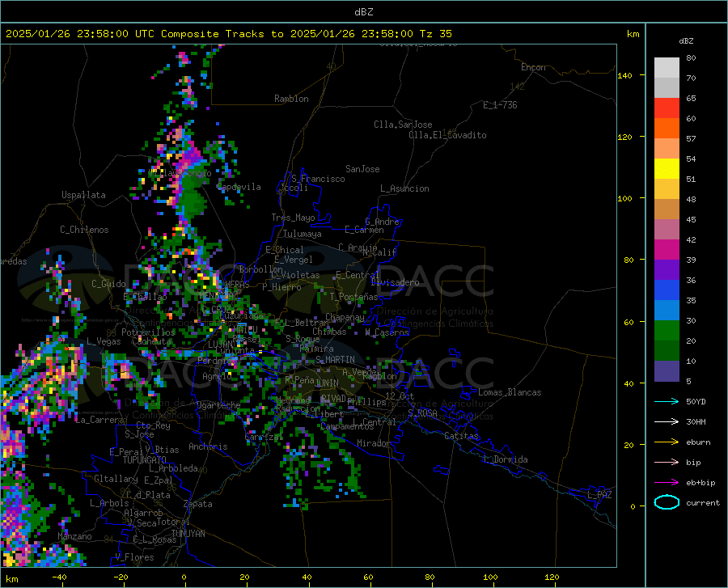Click the C_Chilenos map label

[x=84, y=230]
